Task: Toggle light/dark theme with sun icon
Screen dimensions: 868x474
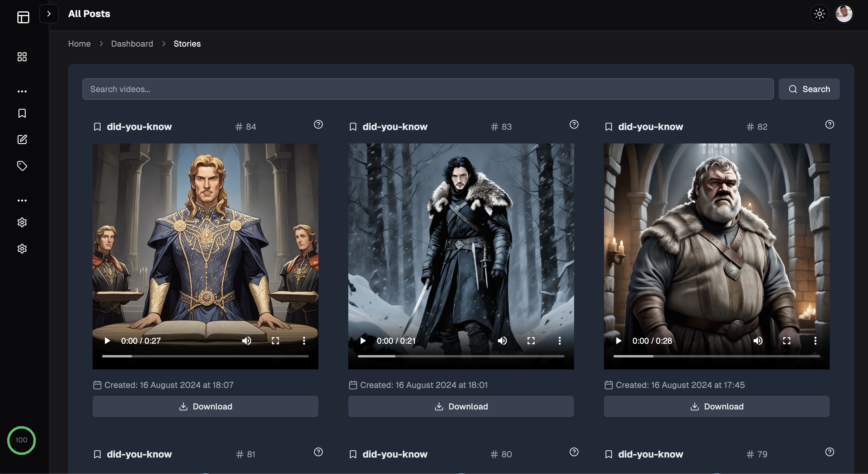Action: click(820, 14)
